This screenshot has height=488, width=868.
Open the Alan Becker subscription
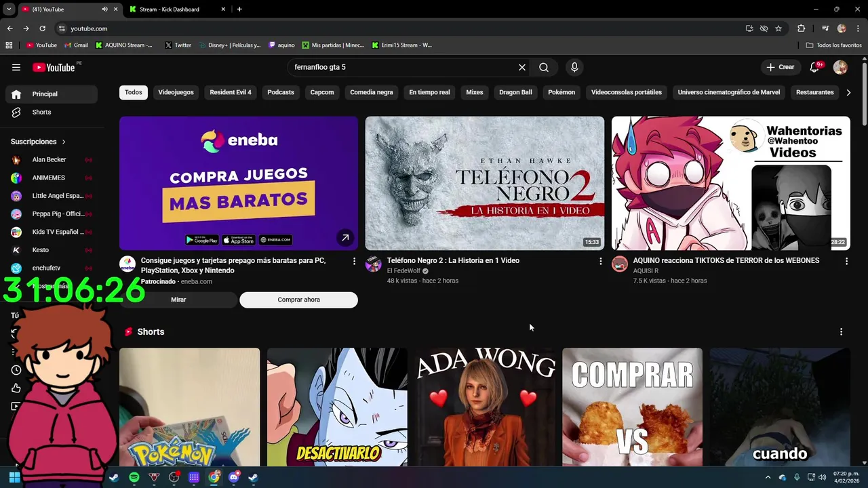pos(52,160)
